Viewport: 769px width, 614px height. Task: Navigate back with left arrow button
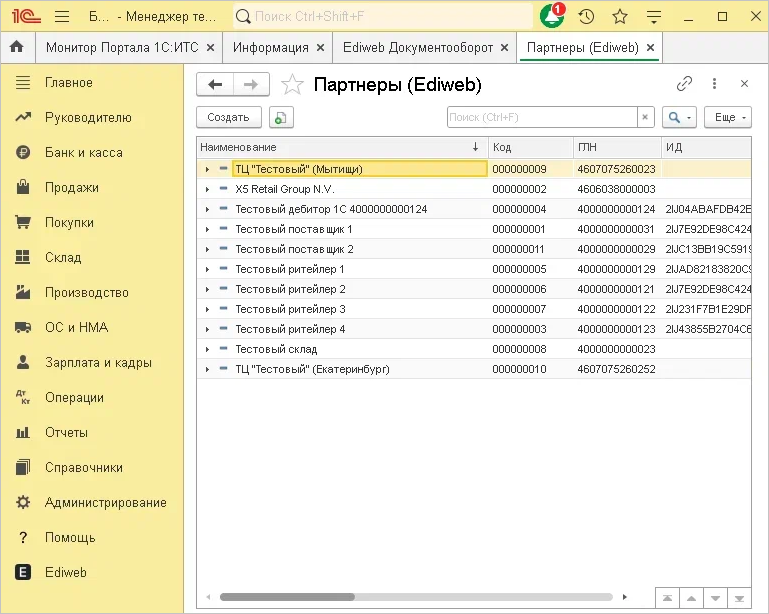point(215,85)
